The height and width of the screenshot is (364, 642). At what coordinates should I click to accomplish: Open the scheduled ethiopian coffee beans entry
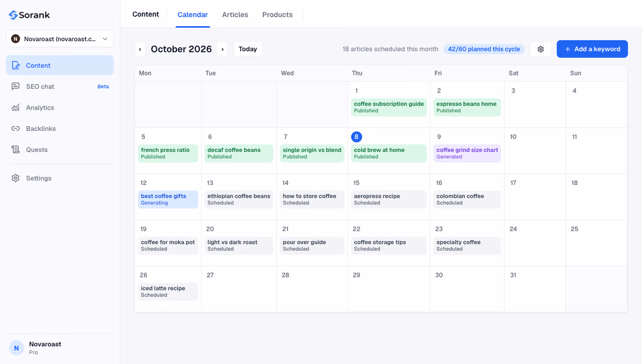[239, 199]
